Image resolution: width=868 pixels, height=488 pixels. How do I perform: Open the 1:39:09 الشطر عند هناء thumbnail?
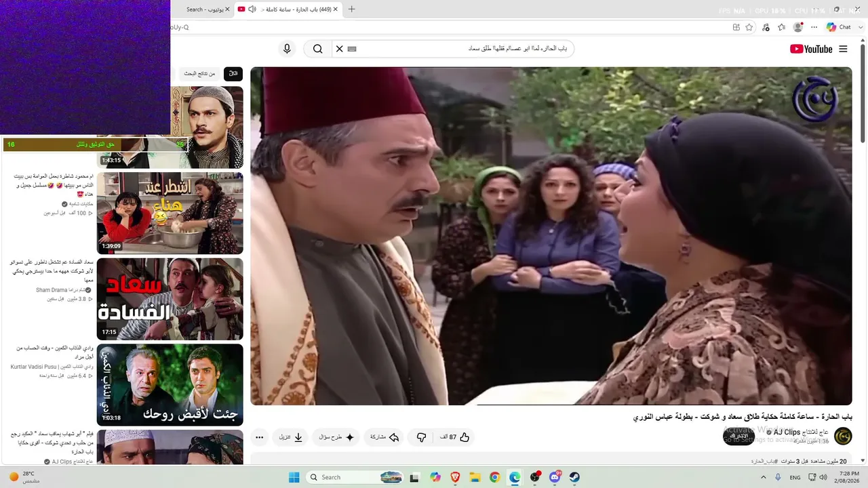pyautogui.click(x=170, y=213)
